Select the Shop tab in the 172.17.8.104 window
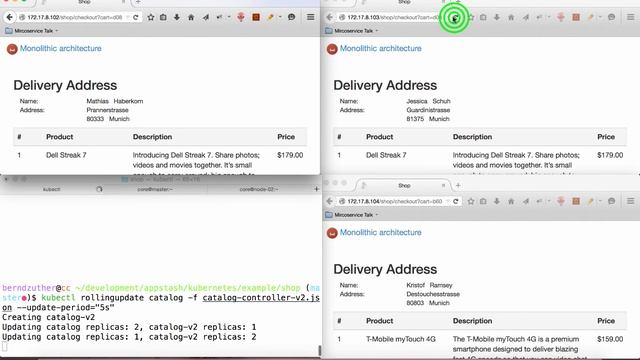This screenshot has width=640, height=360. click(404, 186)
